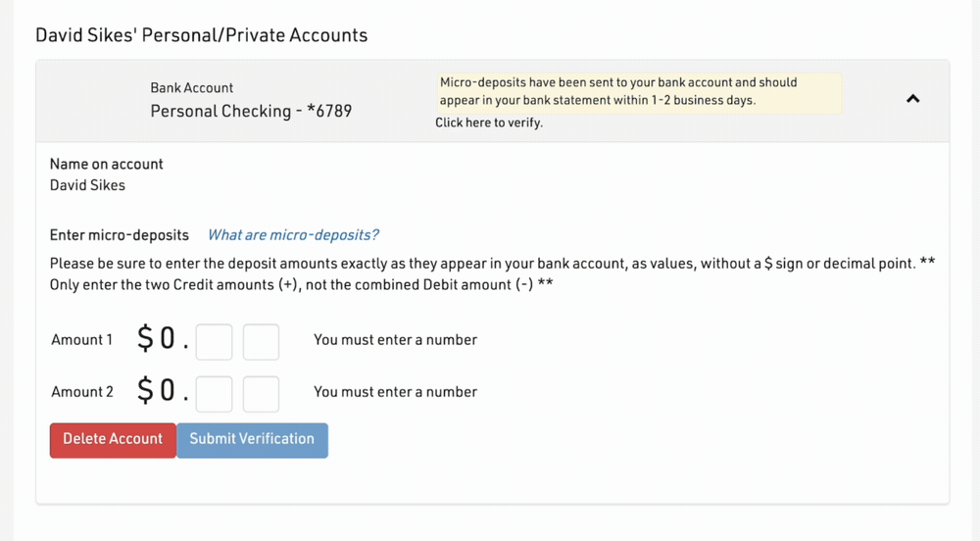Click the 'Enter micro-deposits' section label

(x=120, y=235)
